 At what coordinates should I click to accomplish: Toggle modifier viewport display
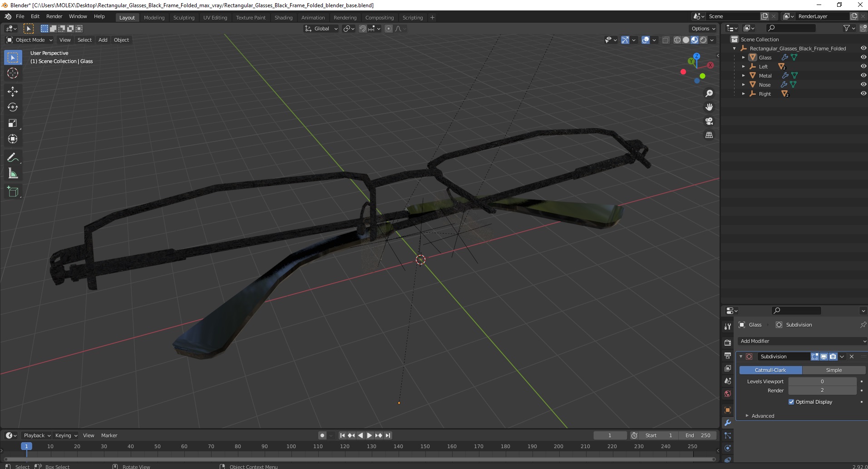[824, 357]
